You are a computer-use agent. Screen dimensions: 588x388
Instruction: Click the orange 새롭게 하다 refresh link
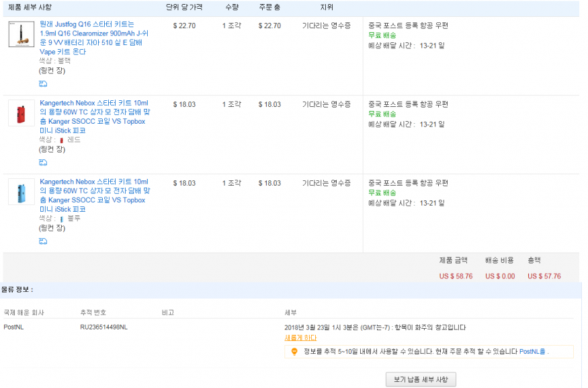[300, 338]
